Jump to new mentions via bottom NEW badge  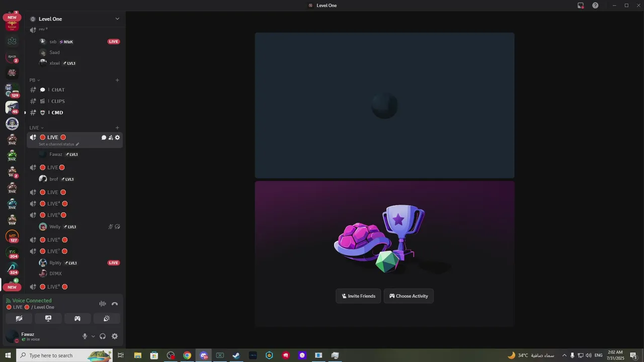(12, 288)
